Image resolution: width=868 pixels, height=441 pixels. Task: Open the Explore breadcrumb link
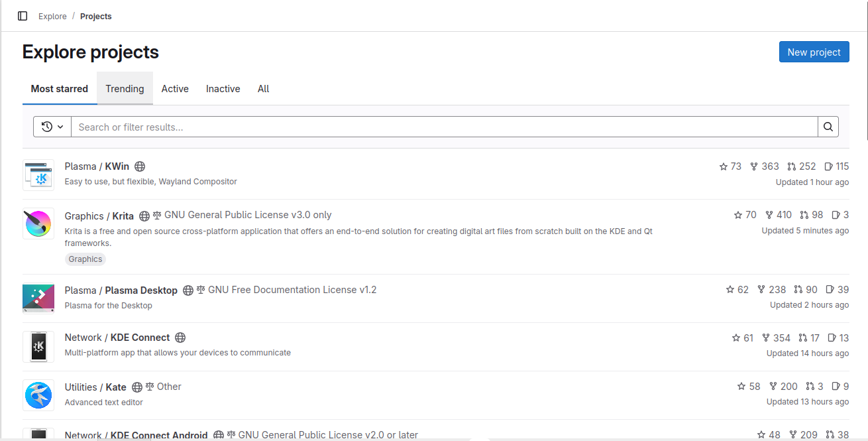coord(52,16)
